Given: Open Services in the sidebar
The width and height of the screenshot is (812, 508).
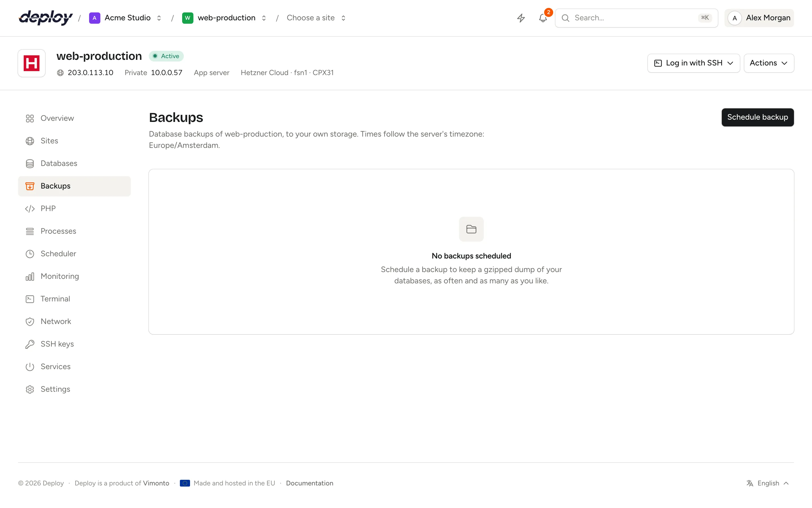Looking at the screenshot, I should click(x=74, y=367).
